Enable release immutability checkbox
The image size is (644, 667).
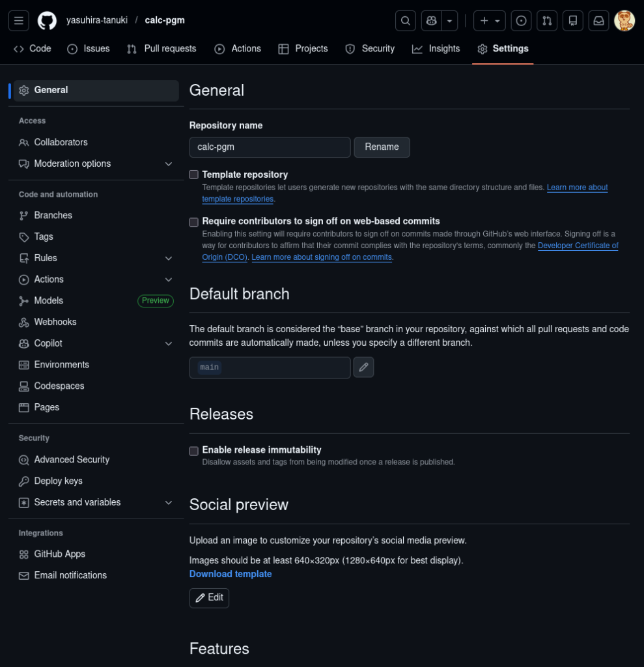(x=194, y=450)
